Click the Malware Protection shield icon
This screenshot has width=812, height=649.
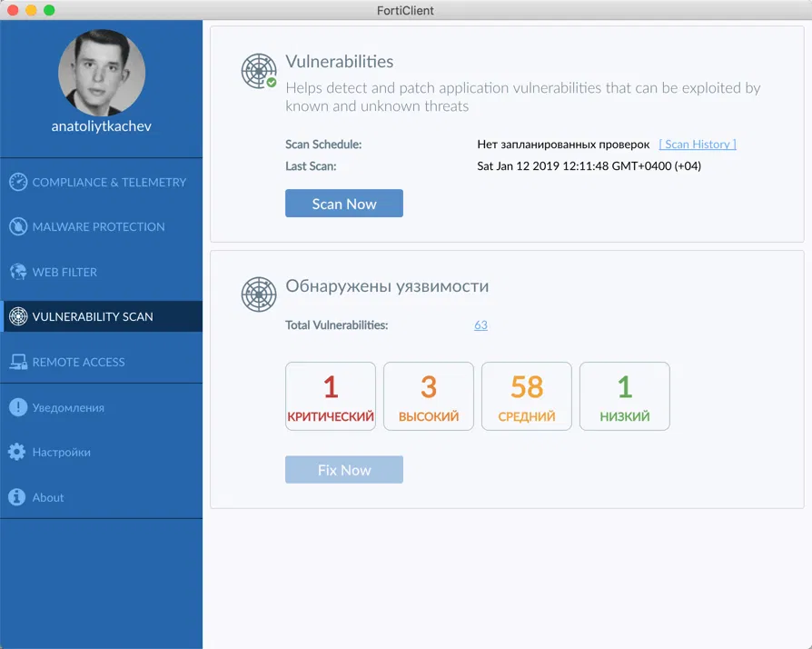[18, 226]
